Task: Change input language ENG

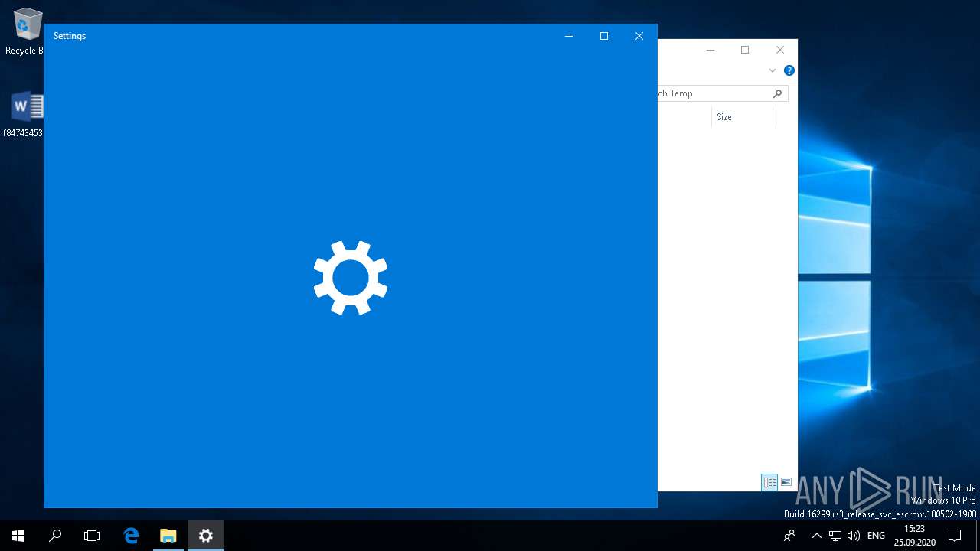Action: pos(876,536)
